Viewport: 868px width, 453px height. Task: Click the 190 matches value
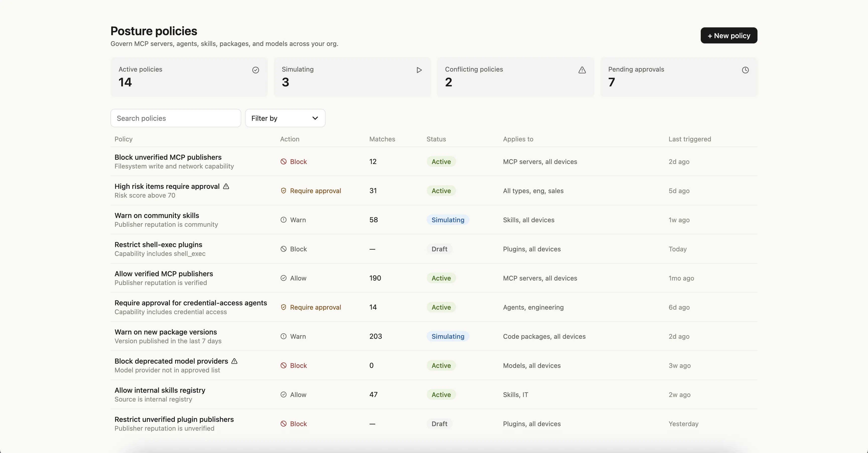pos(375,278)
